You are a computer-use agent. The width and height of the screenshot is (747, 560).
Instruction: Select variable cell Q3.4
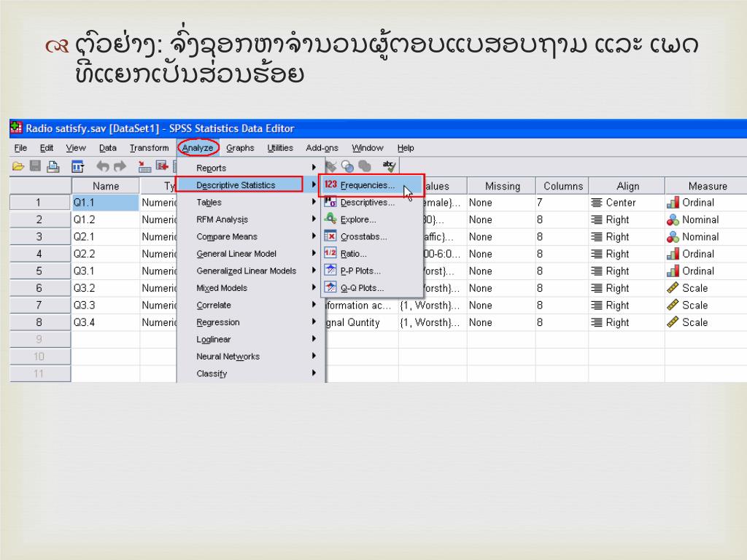click(105, 322)
